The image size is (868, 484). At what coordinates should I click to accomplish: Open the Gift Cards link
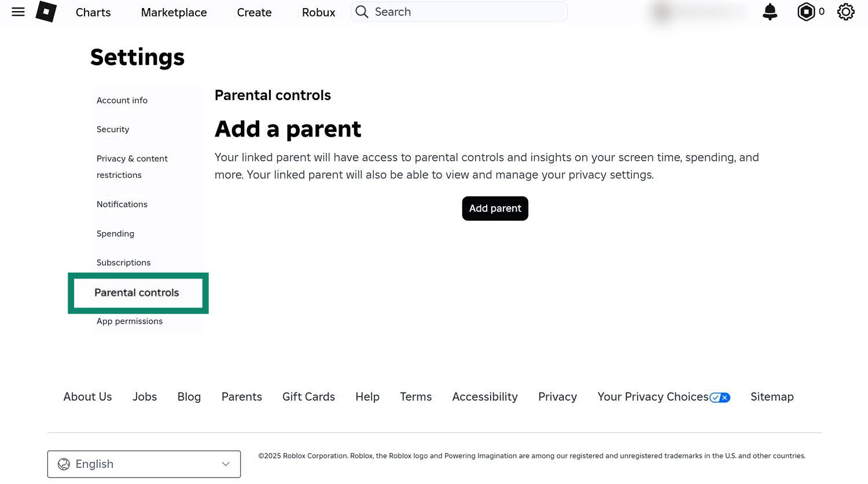[x=308, y=397]
